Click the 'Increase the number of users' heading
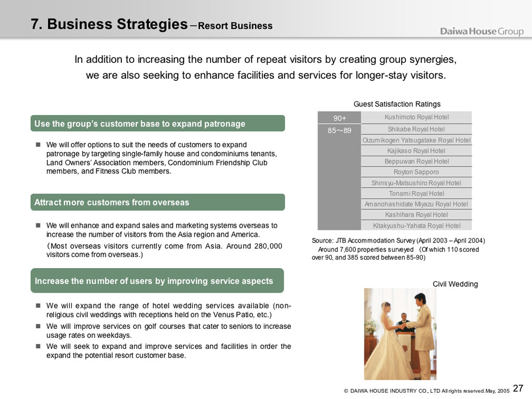This screenshot has width=532, height=399. (x=157, y=280)
